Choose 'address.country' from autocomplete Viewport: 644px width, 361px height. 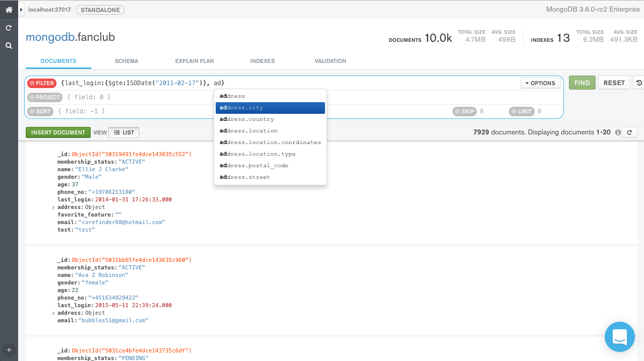270,119
